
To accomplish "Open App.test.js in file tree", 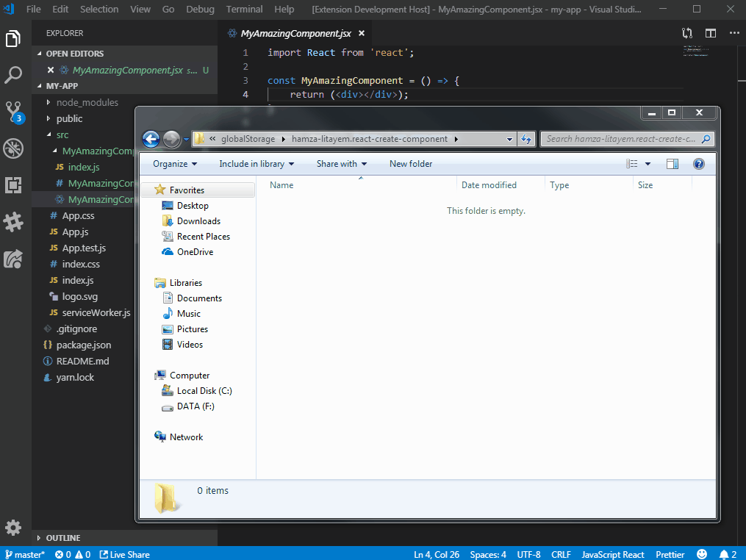I will (84, 248).
